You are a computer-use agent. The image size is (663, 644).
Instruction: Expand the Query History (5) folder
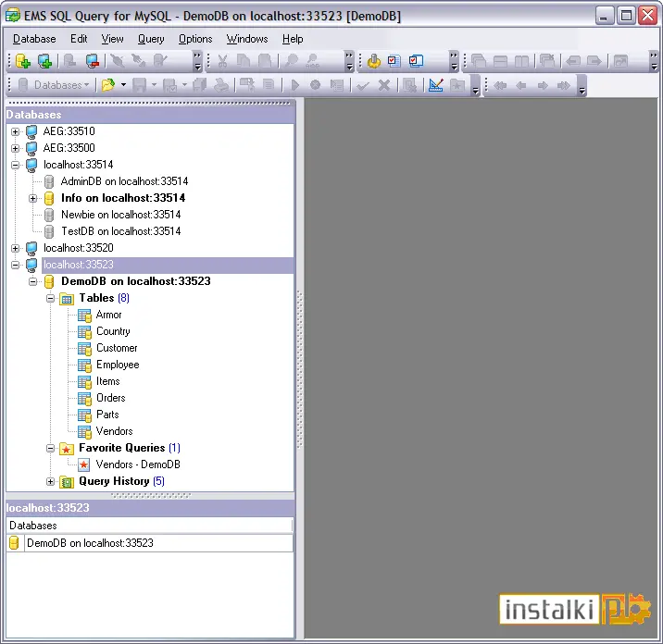click(x=50, y=482)
